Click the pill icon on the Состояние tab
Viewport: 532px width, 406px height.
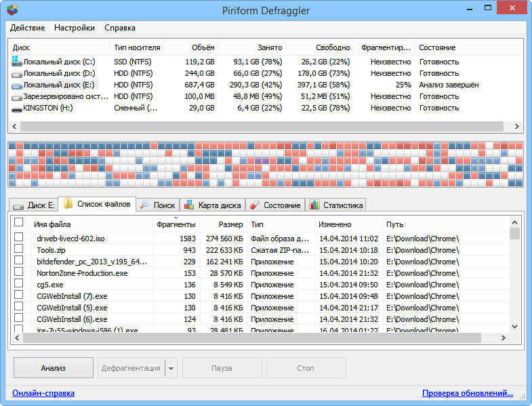tap(254, 205)
